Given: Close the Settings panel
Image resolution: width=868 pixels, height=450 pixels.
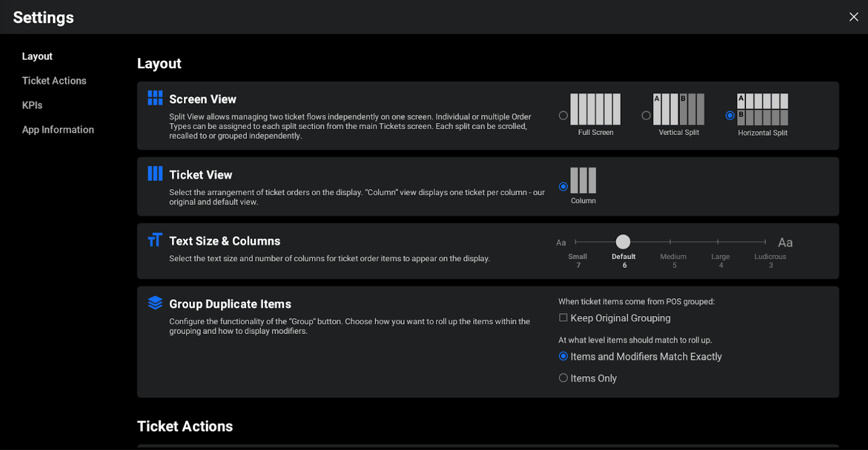Looking at the screenshot, I should tap(853, 17).
